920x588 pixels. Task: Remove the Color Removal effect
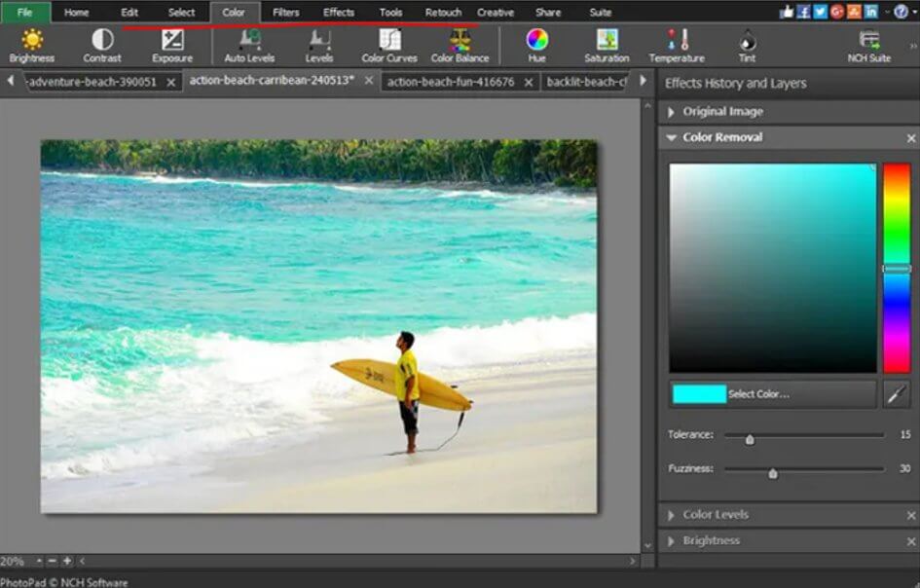click(910, 138)
